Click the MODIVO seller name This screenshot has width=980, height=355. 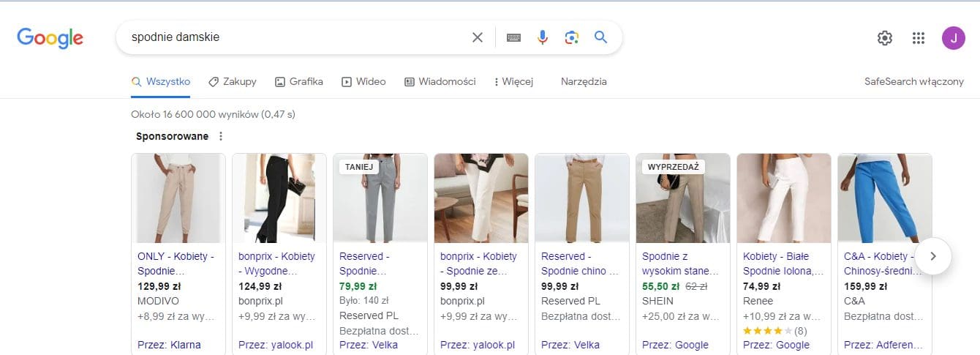[158, 301]
